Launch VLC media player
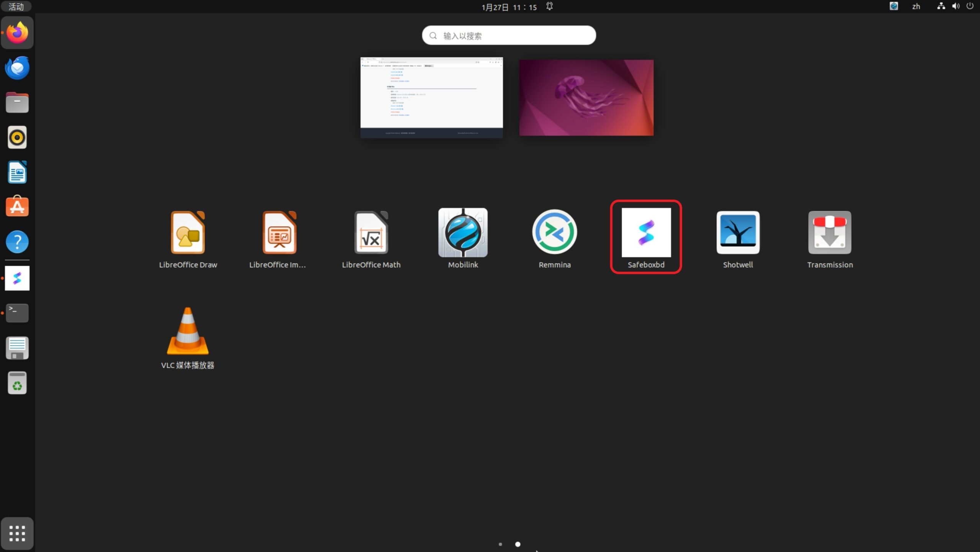Screen dimensions: 980x552 click(x=188, y=338)
